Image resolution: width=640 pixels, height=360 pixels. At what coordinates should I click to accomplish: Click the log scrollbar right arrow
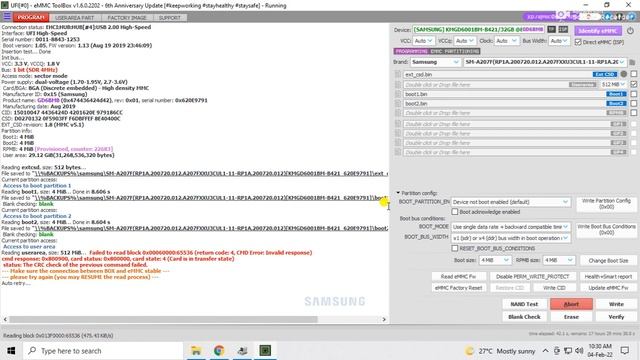[x=384, y=319]
